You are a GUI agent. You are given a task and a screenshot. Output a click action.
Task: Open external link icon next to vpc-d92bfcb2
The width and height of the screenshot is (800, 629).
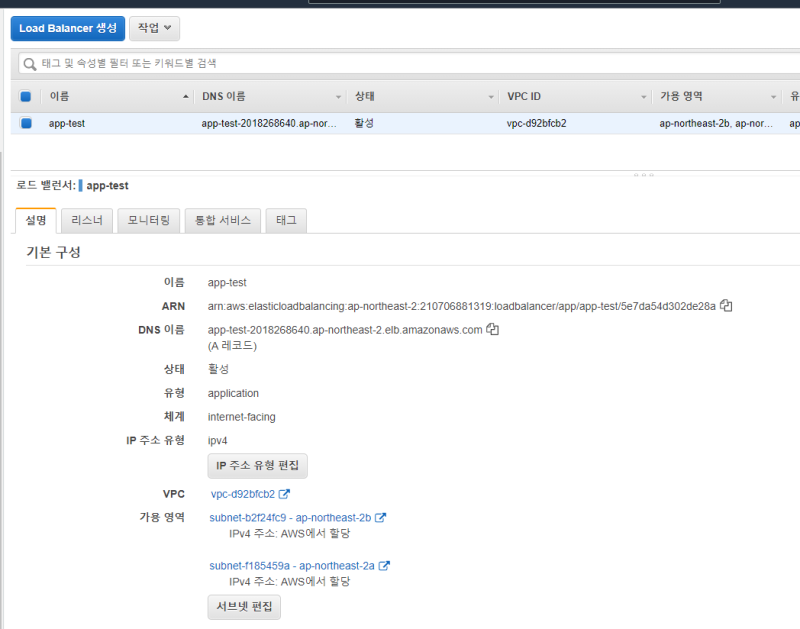coord(284,494)
